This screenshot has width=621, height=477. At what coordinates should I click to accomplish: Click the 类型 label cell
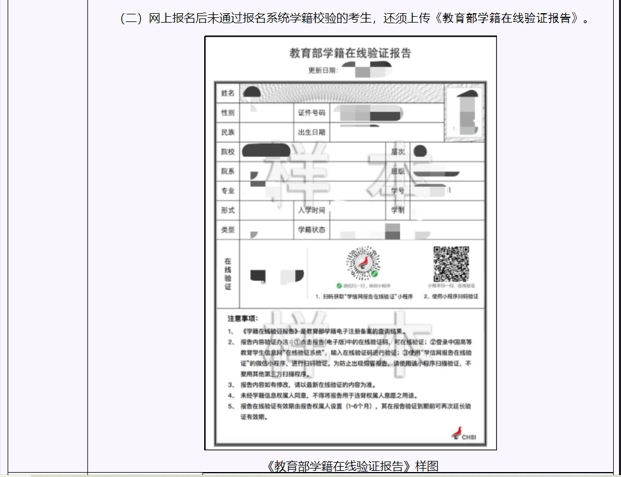228,229
